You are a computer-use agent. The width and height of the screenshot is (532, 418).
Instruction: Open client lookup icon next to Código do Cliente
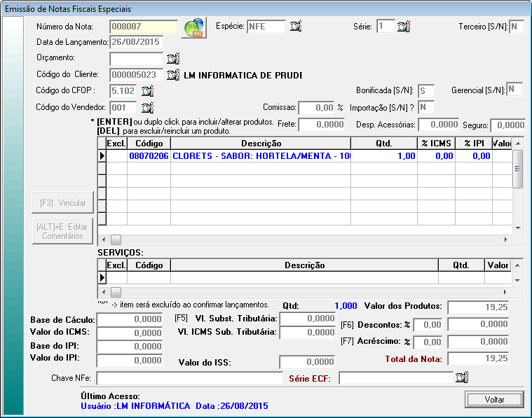click(173, 74)
